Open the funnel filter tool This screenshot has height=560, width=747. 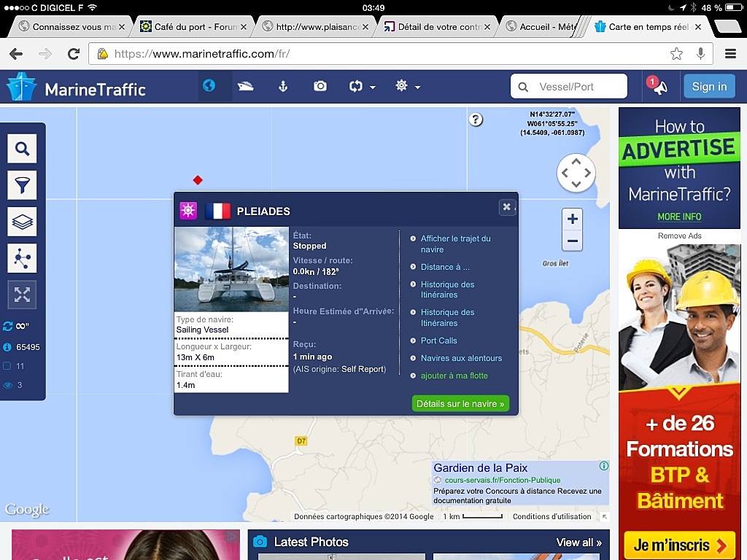point(22,185)
